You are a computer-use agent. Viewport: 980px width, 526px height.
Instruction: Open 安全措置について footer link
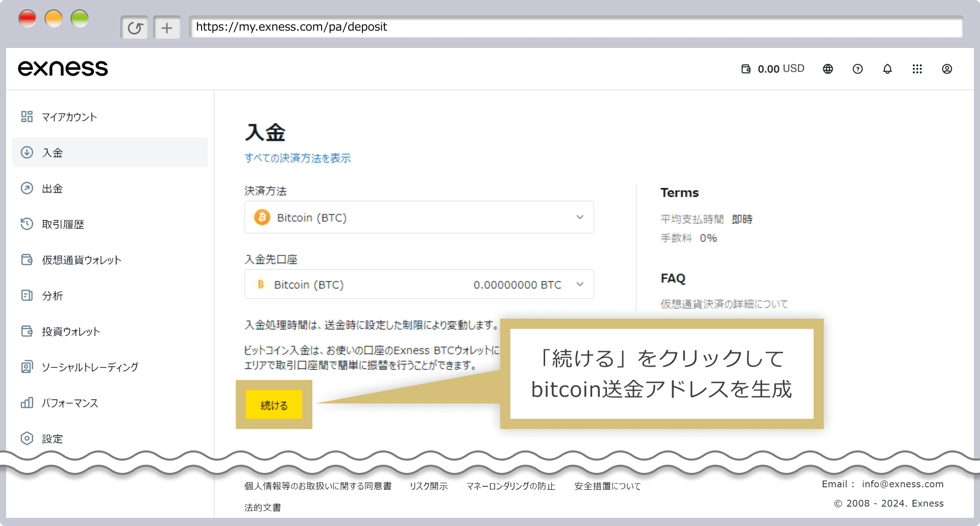click(x=607, y=486)
